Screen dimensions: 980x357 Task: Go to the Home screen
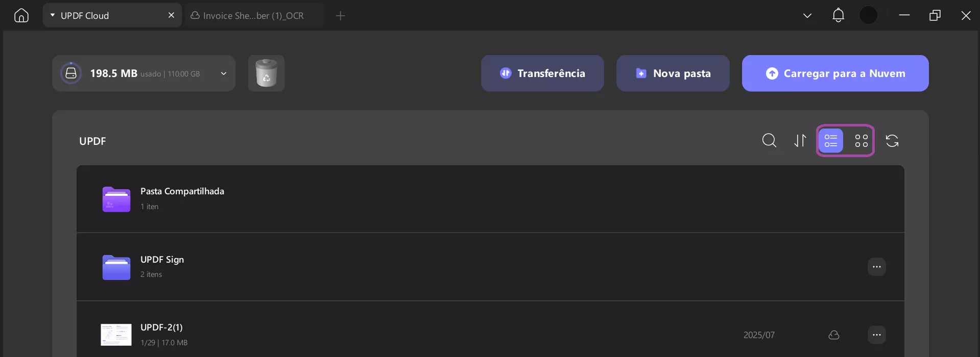click(21, 15)
